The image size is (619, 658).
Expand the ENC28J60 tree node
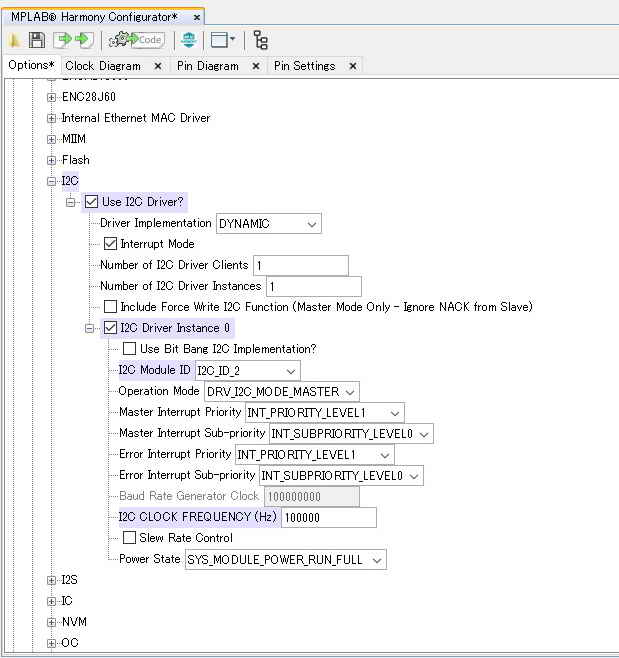(x=52, y=97)
